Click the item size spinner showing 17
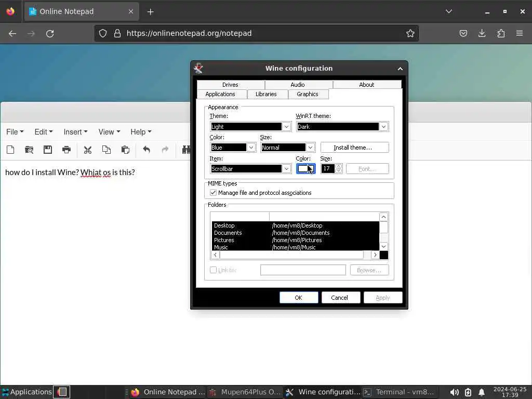This screenshot has height=399, width=532. 331,169
